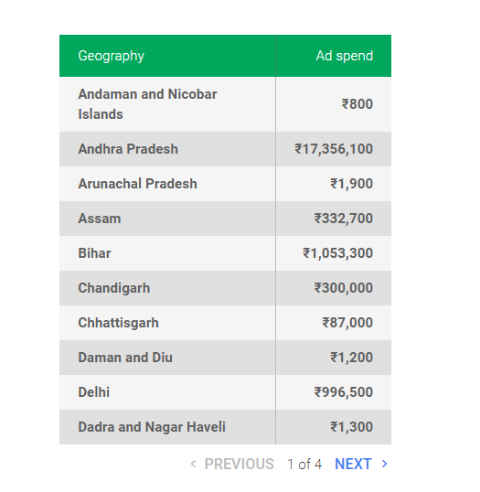
Task: Click the left chevron previous-page arrow
Action: pos(193,464)
